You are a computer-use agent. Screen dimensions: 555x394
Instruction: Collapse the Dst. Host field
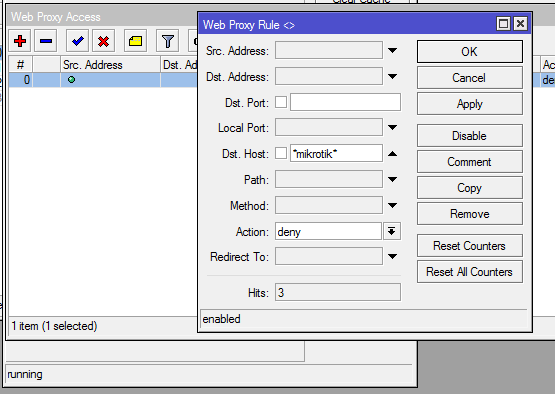[x=392, y=154]
